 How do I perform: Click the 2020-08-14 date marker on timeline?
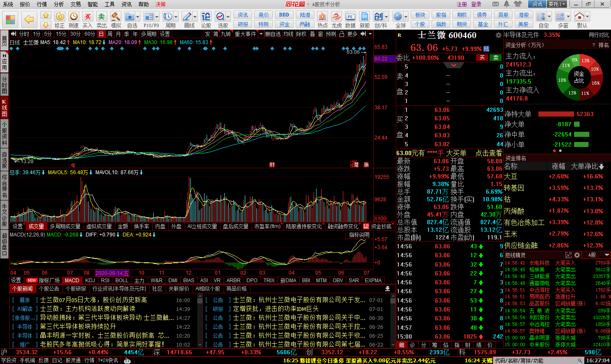(112, 273)
